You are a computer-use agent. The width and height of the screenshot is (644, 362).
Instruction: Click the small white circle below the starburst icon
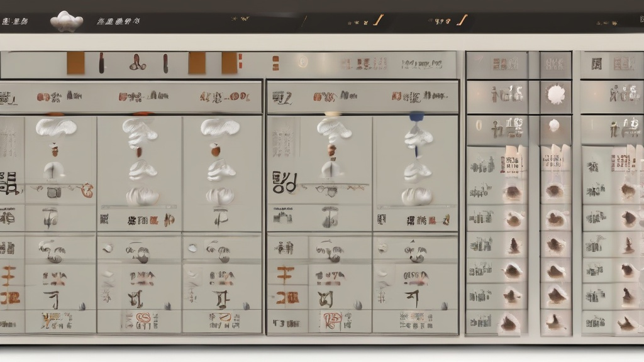click(554, 125)
